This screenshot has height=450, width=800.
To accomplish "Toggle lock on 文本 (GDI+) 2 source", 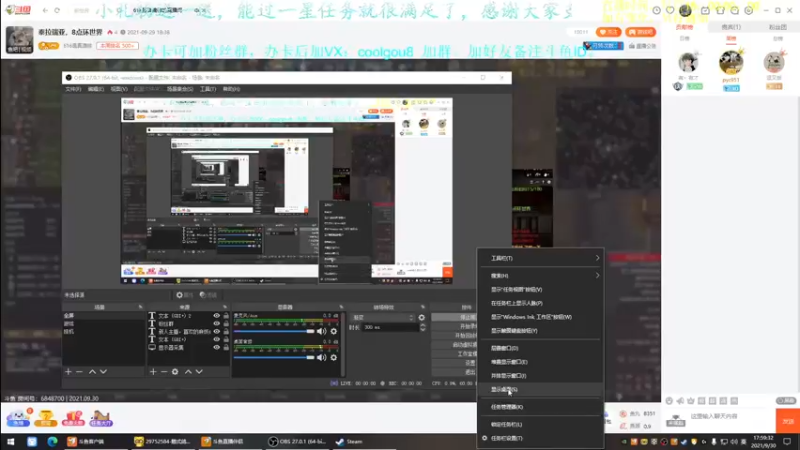I will 226,316.
